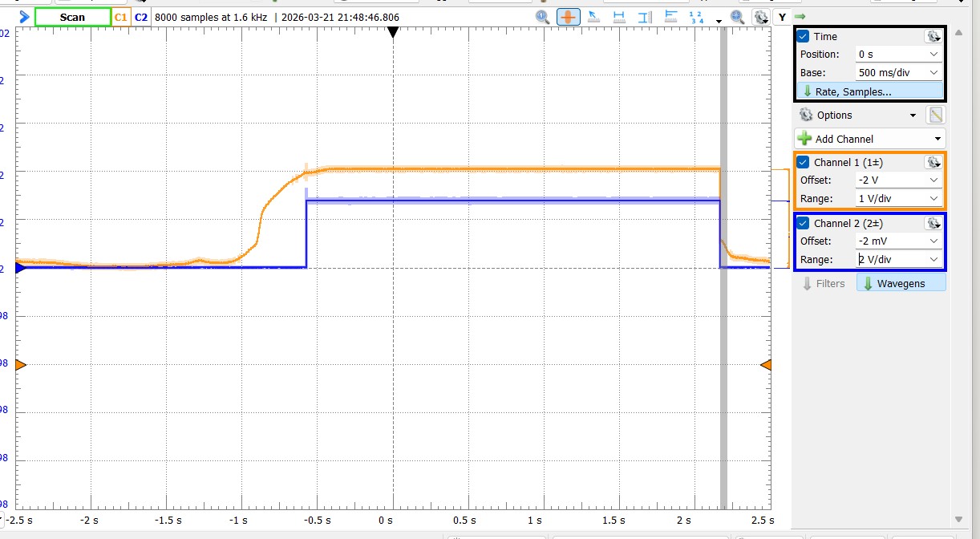980x539 pixels.
Task: Click the Add Channel button
Action: (x=869, y=139)
